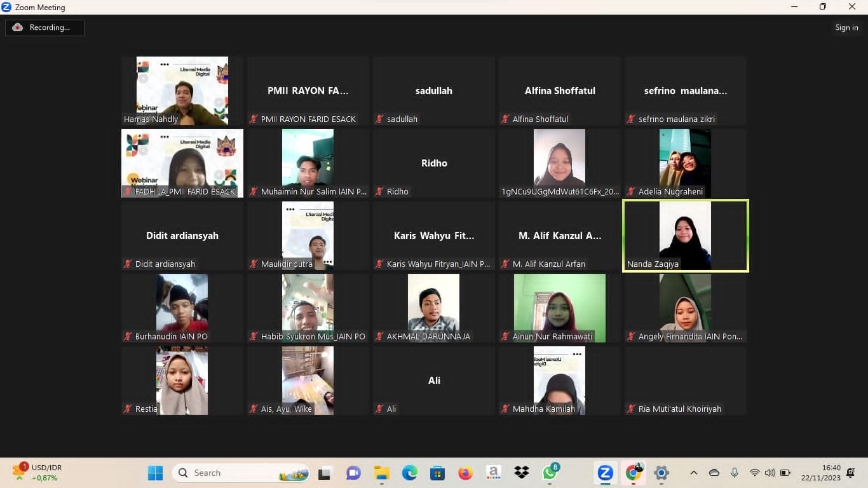Open Firefox from the taskbar
Screen dimensions: 868x488
(x=465, y=473)
